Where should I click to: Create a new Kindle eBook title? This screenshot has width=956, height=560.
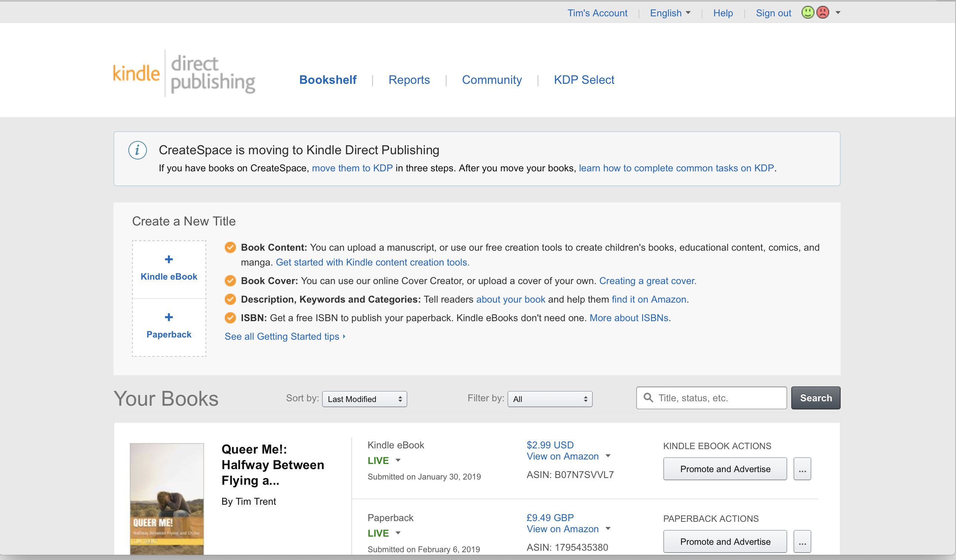coord(169,269)
